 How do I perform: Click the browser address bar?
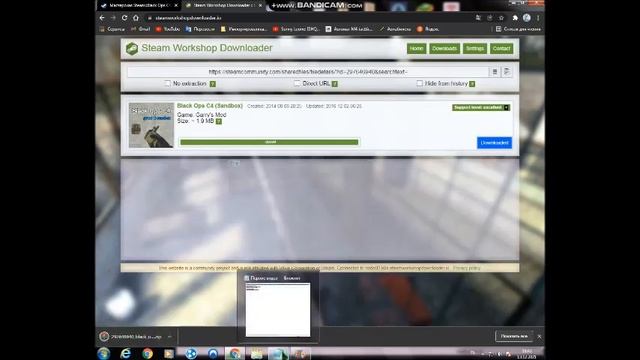click(310, 18)
